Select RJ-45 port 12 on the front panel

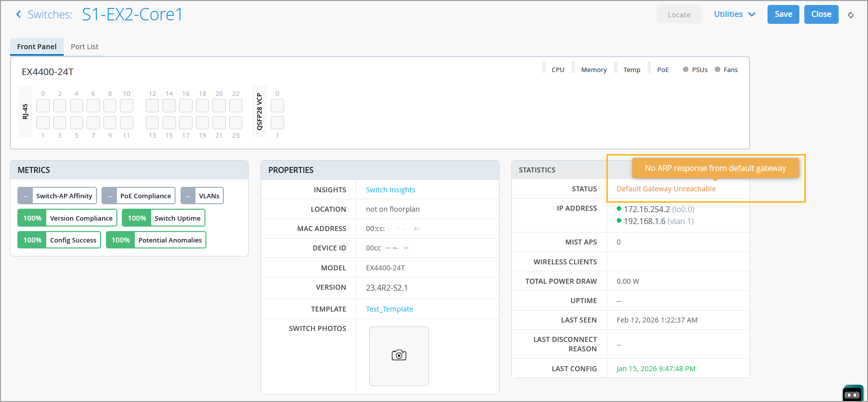[x=152, y=105]
